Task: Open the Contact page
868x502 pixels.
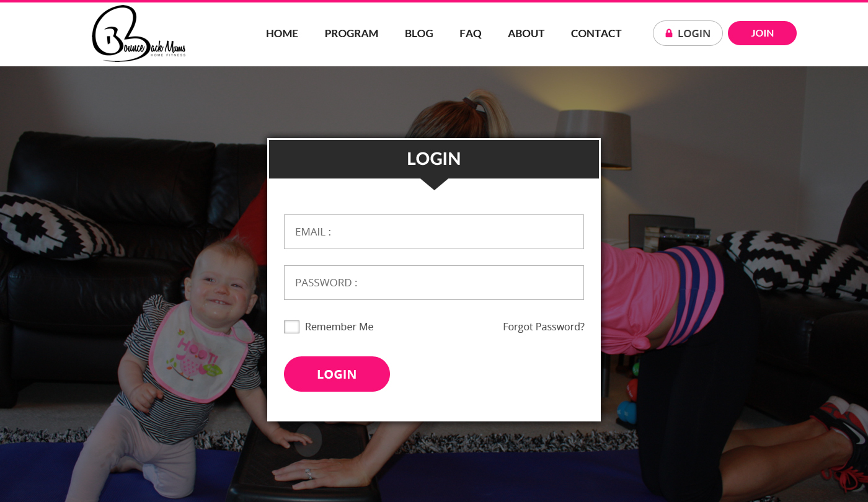Action: (596, 33)
